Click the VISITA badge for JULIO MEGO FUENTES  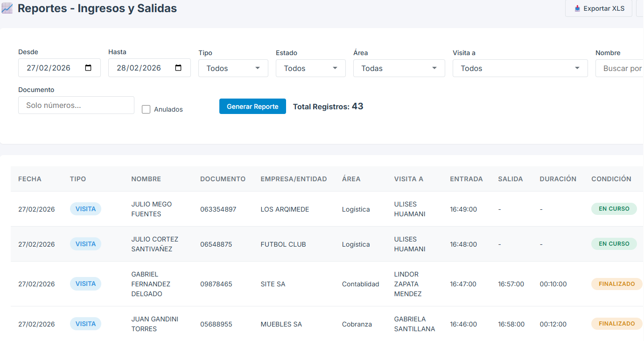coord(85,209)
